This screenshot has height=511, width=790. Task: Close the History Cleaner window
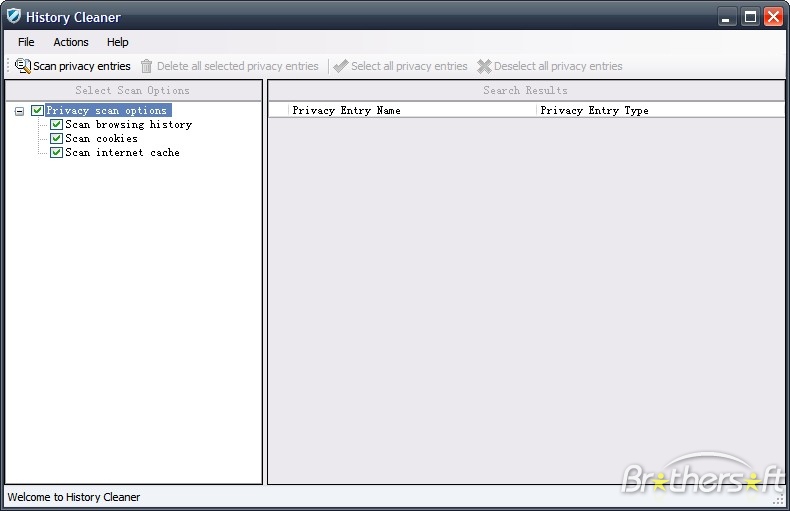tap(773, 17)
